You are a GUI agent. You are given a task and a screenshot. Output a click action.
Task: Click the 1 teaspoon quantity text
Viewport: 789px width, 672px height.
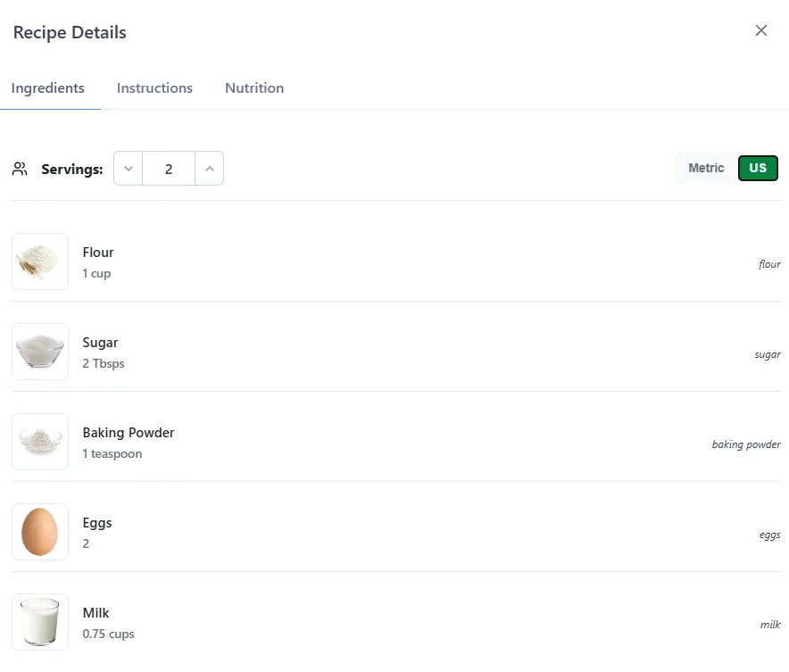point(112,453)
